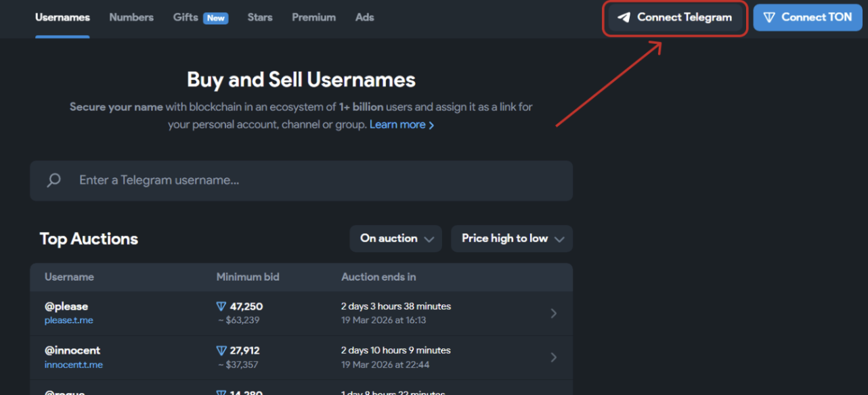Viewport: 868px width, 395px height.
Task: Click the Telegram paper plane icon
Action: (x=624, y=18)
